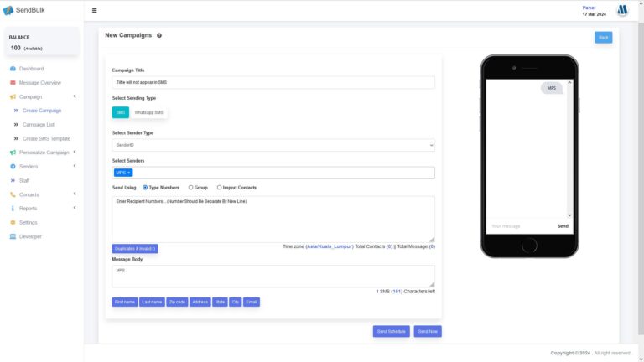Click the Send Now button
This screenshot has height=362, width=644.
[x=428, y=331]
